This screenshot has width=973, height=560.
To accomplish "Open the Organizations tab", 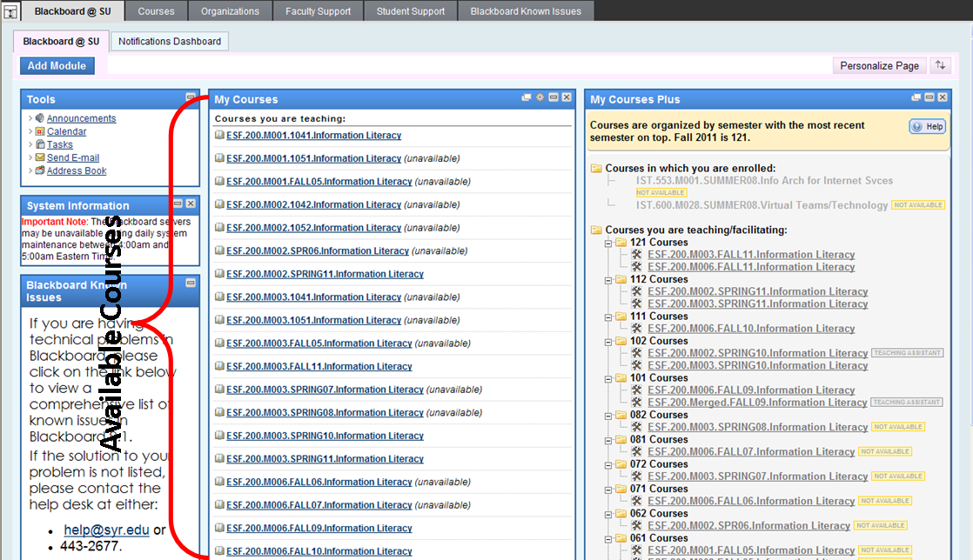I will [x=230, y=10].
